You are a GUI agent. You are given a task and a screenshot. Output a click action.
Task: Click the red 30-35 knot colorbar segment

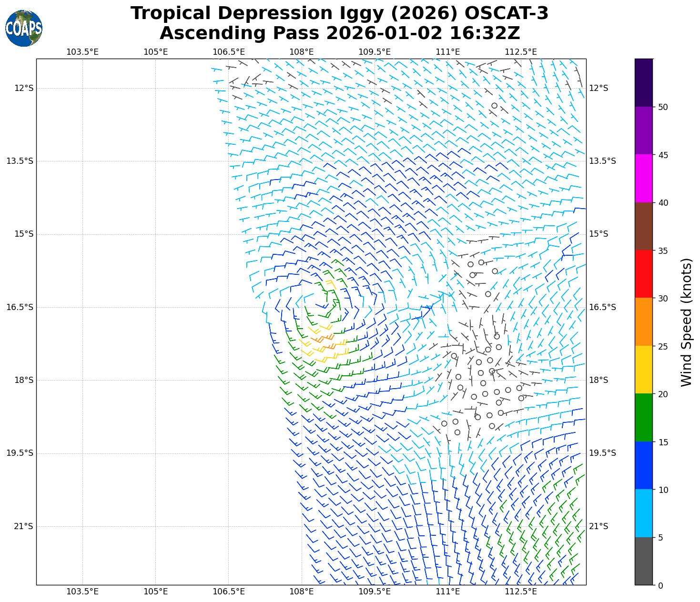coord(643,274)
